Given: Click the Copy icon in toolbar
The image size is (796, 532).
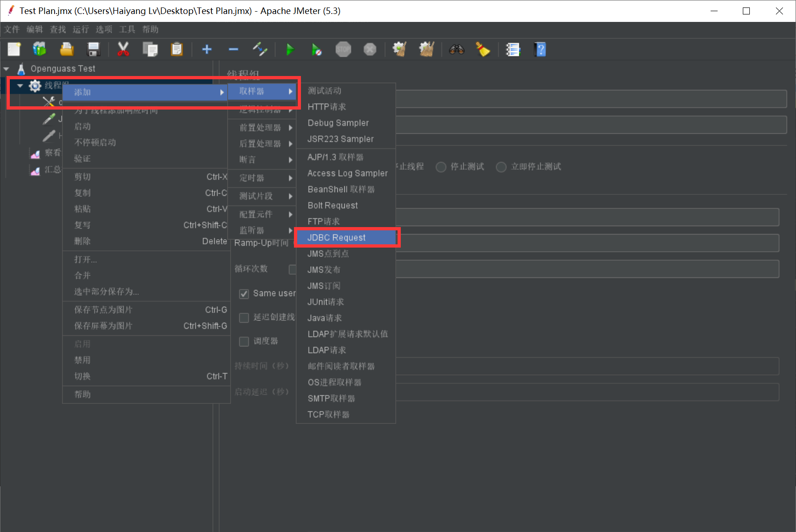Looking at the screenshot, I should (x=150, y=49).
